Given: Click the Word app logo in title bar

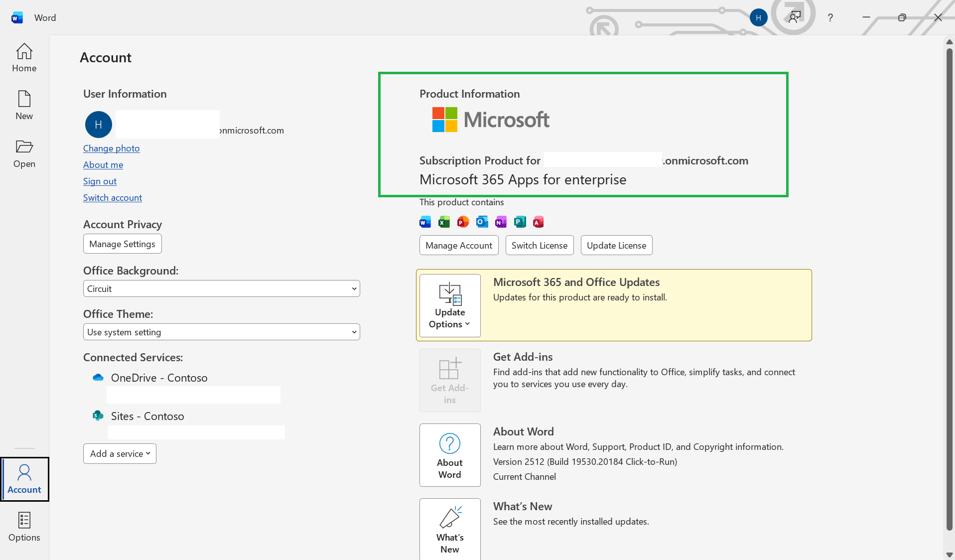Looking at the screenshot, I should (17, 18).
